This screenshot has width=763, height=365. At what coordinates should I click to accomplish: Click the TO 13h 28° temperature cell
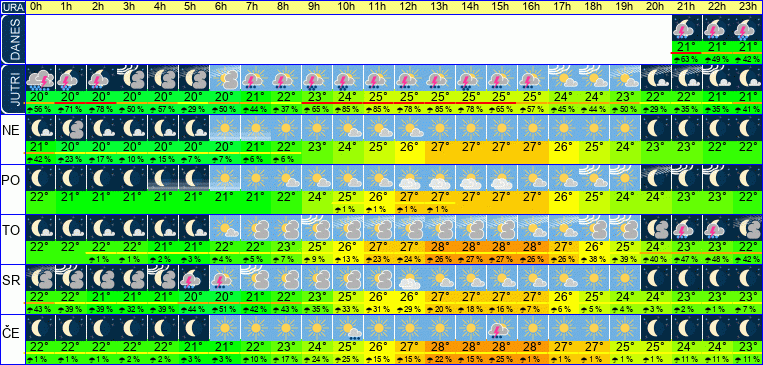tap(440, 246)
